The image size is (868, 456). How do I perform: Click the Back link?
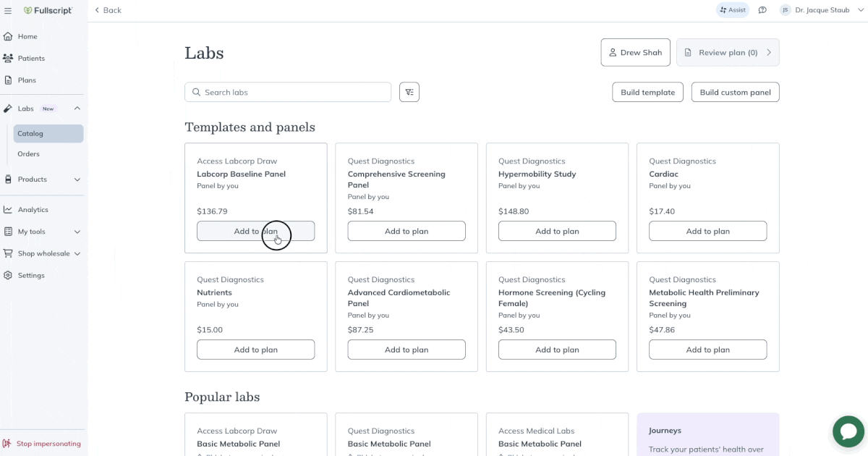(109, 10)
